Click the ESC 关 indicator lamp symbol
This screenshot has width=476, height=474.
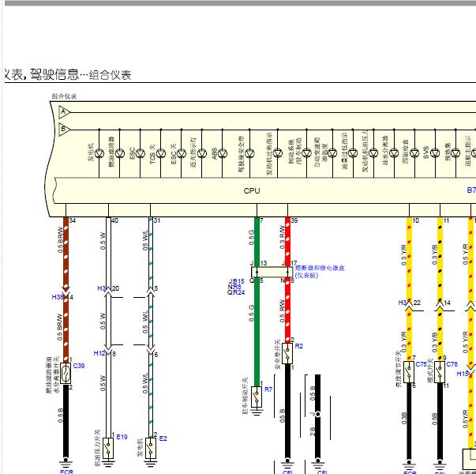(x=182, y=153)
